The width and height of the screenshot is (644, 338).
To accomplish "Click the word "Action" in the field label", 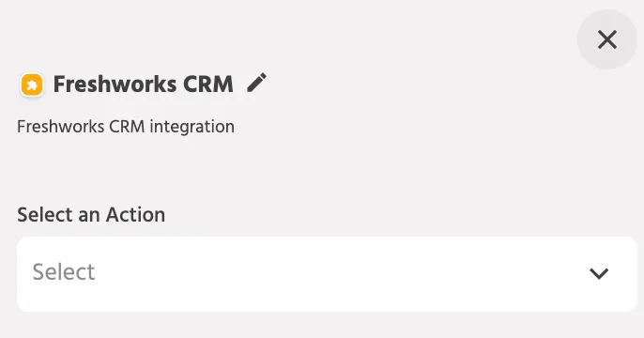I will pyautogui.click(x=135, y=215).
